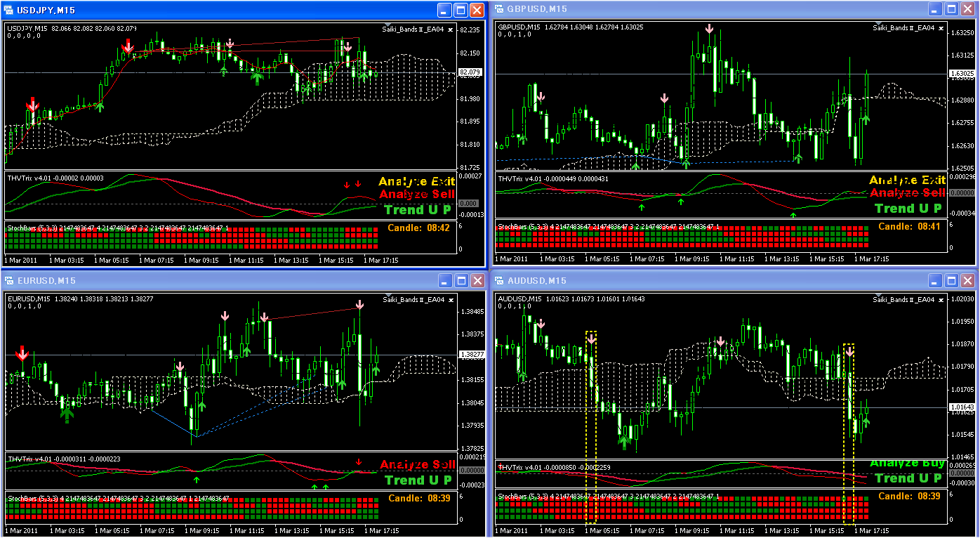
Task: Select 'Saiki_Bands II _EA04' label in GBPUSD chart
Action: (x=903, y=28)
